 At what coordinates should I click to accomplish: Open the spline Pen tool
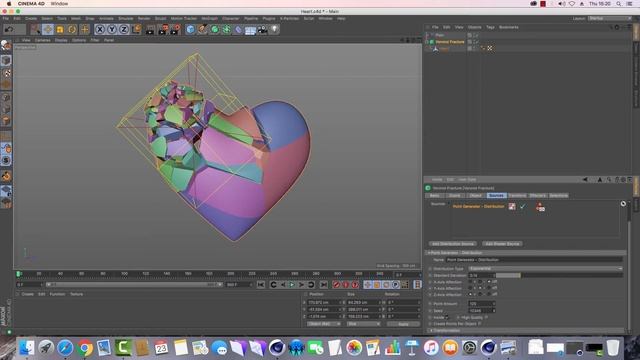click(202, 29)
